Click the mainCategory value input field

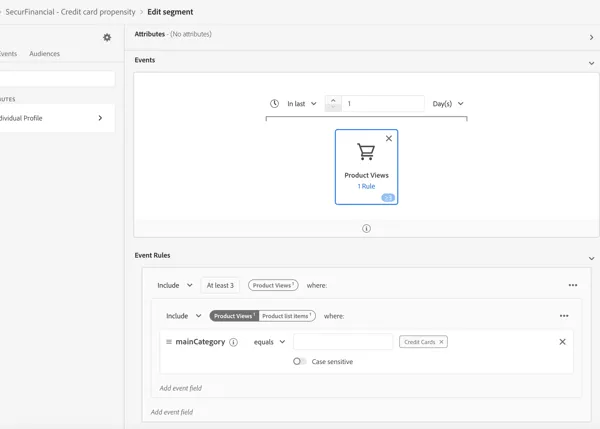[343, 342]
